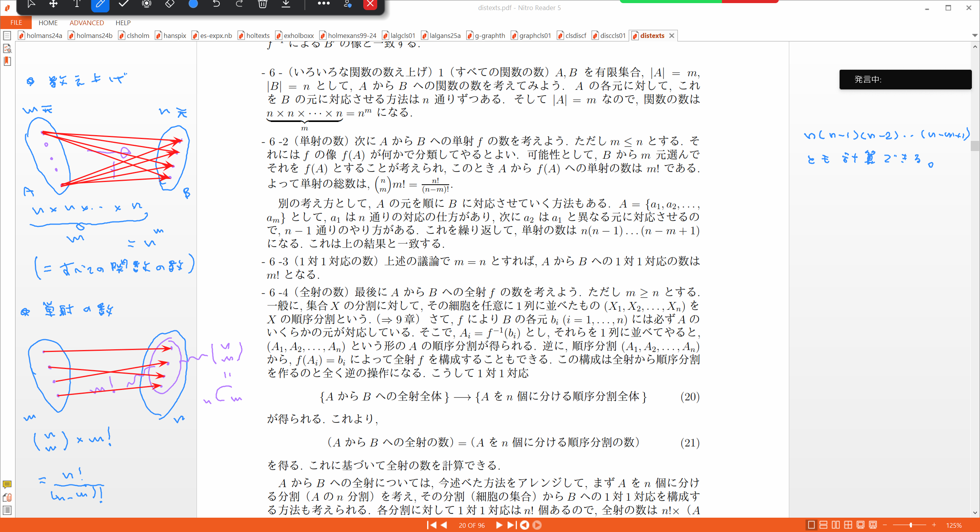Viewport: 980px width, 532px height.
Task: Switch to the lalgans25a document tab
Action: pyautogui.click(x=441, y=36)
